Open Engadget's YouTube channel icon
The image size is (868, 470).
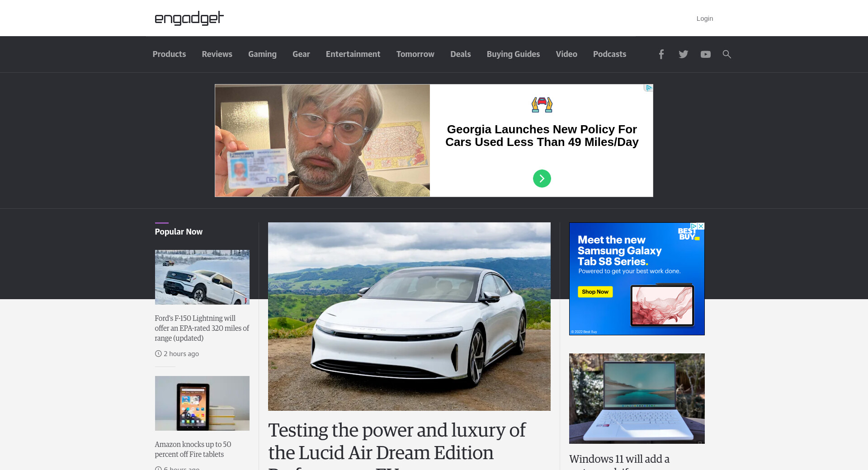tap(705, 54)
